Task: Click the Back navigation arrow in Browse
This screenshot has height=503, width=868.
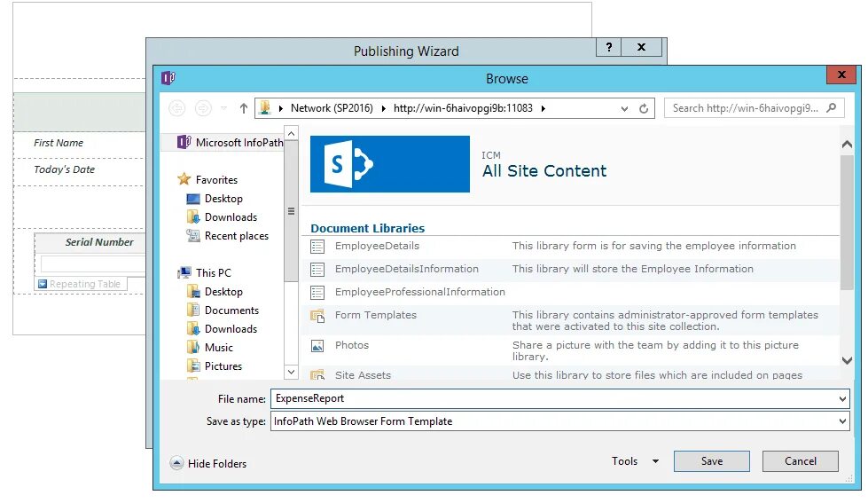Action: tap(176, 108)
